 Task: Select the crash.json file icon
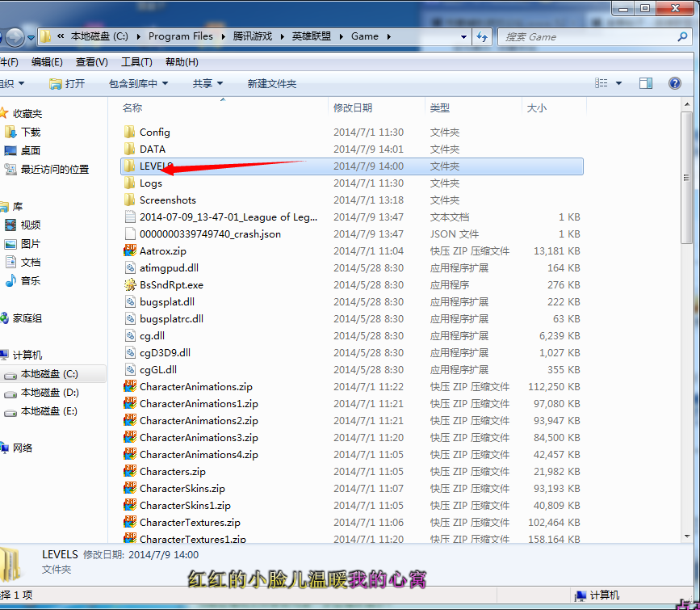[130, 233]
